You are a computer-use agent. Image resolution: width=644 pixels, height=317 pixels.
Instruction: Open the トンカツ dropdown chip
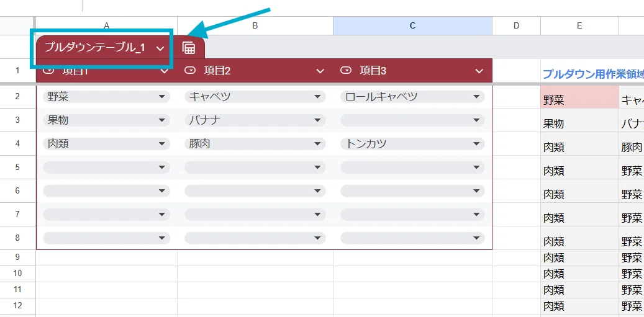click(x=412, y=144)
